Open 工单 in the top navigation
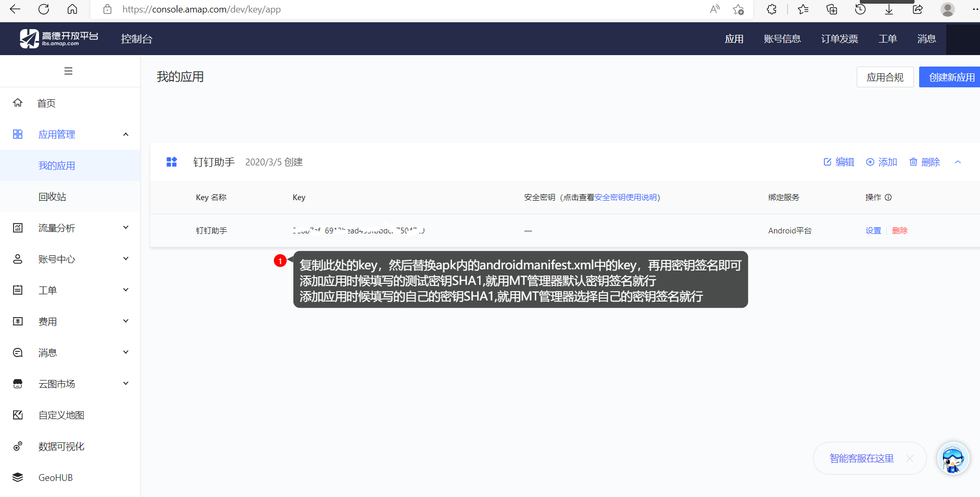The width and height of the screenshot is (980, 497). [887, 39]
